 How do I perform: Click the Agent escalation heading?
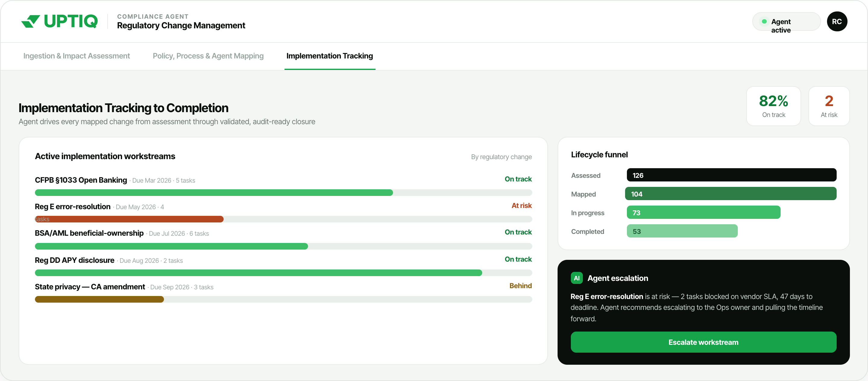click(x=618, y=278)
